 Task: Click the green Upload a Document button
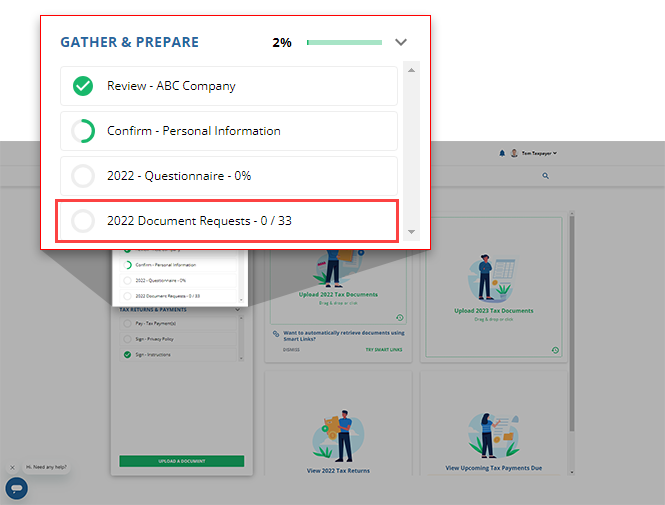tap(182, 461)
